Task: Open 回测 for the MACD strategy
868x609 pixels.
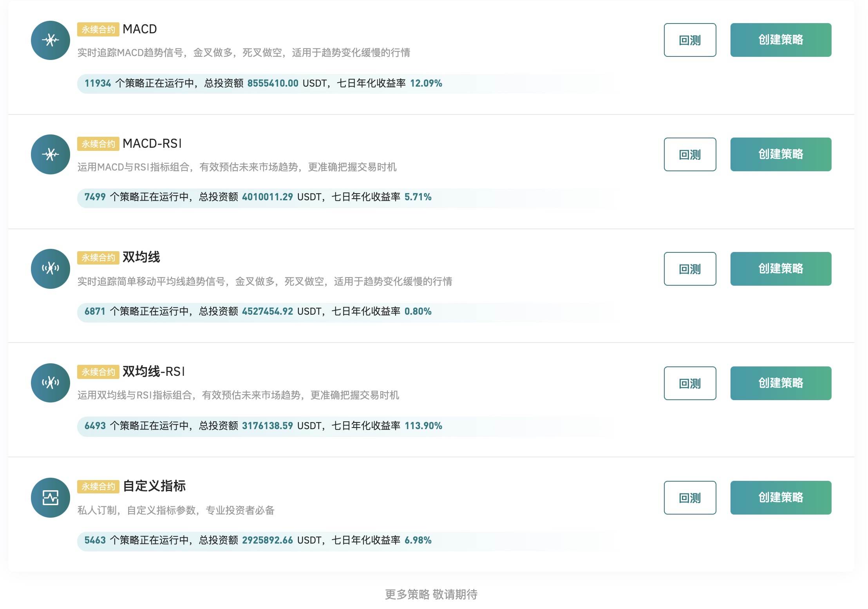Action: click(x=690, y=40)
